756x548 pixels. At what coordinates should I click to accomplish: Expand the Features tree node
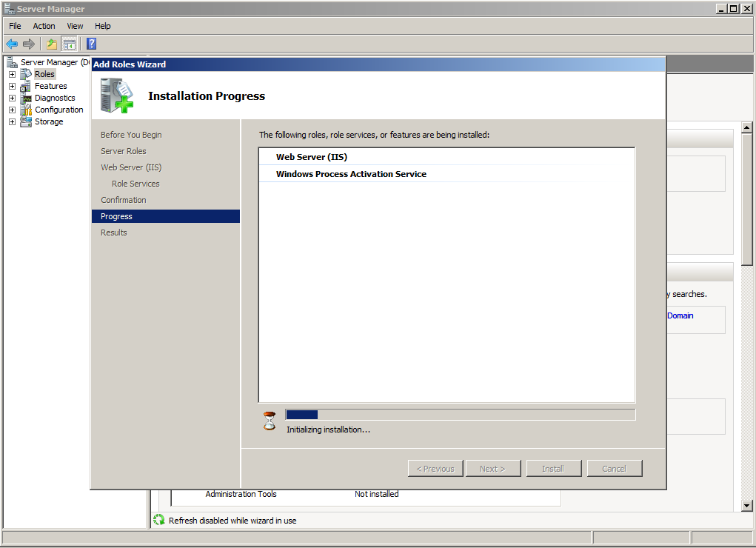(12, 87)
